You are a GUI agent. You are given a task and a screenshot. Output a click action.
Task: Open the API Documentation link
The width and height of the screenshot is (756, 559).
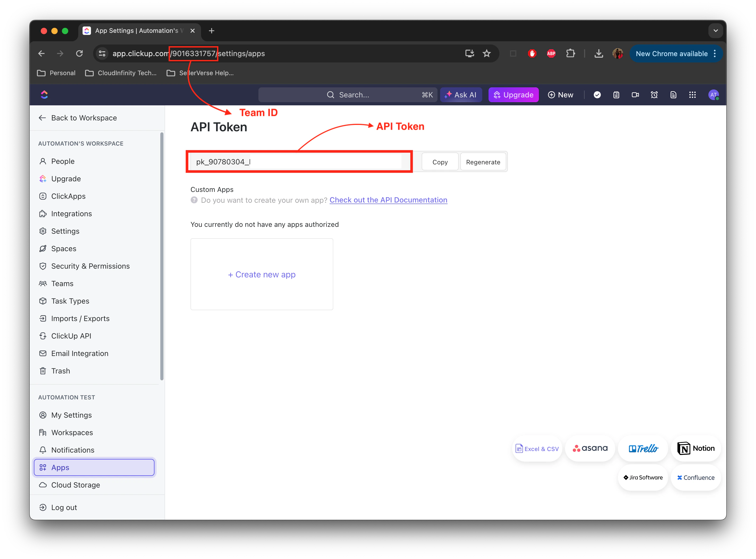[x=388, y=200]
